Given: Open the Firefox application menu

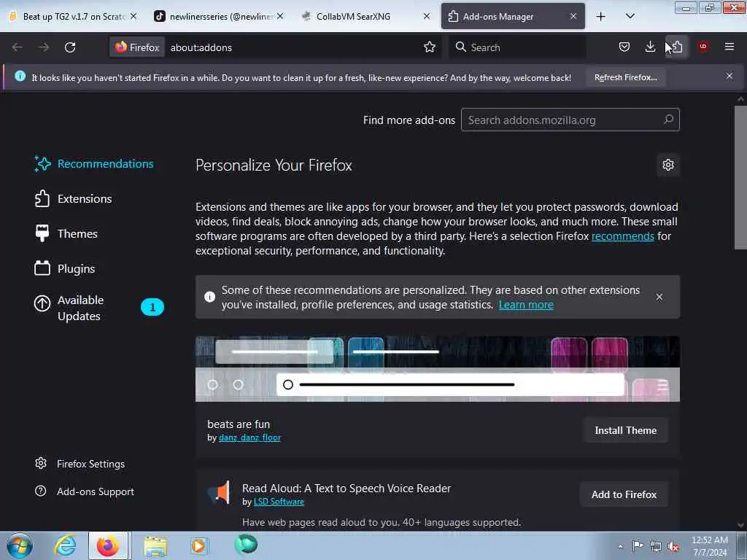Looking at the screenshot, I should pyautogui.click(x=729, y=47).
